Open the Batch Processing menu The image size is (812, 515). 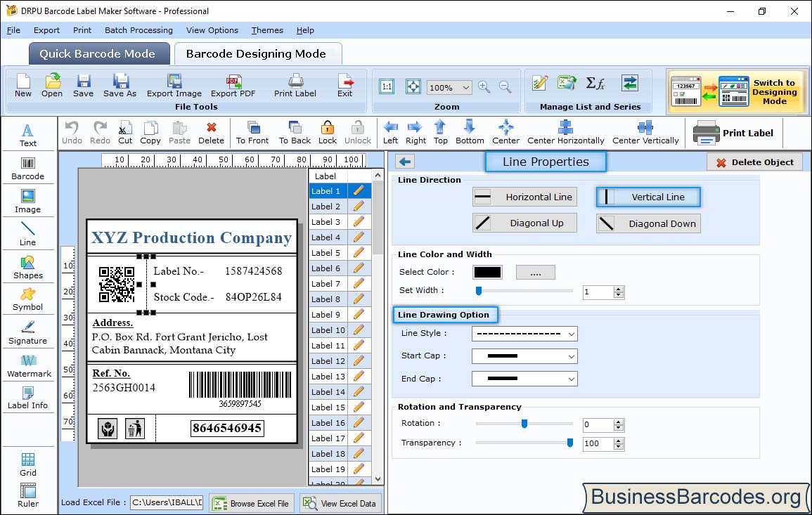click(138, 30)
